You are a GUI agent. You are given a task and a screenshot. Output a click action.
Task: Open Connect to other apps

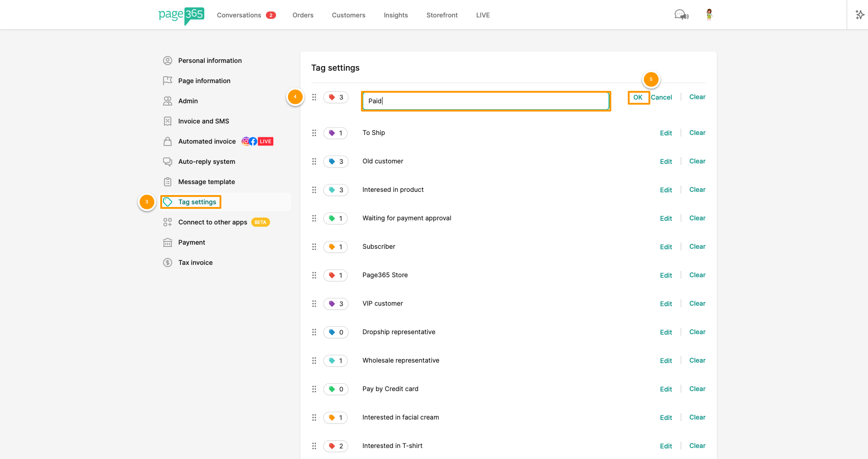(213, 222)
